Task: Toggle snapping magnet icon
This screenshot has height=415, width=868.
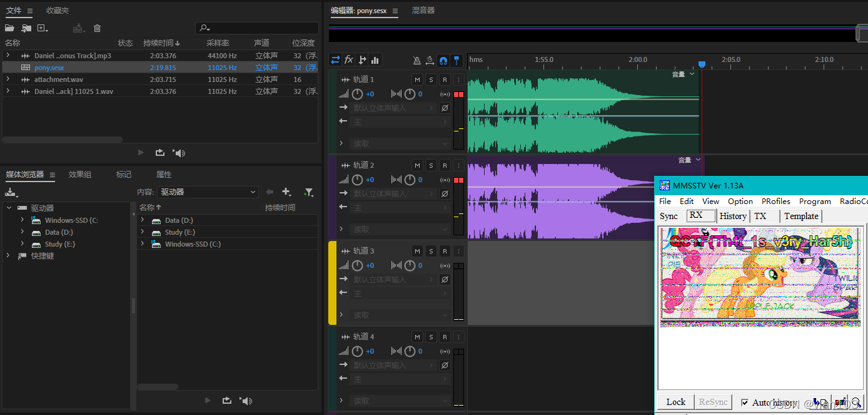Action: coord(443,61)
